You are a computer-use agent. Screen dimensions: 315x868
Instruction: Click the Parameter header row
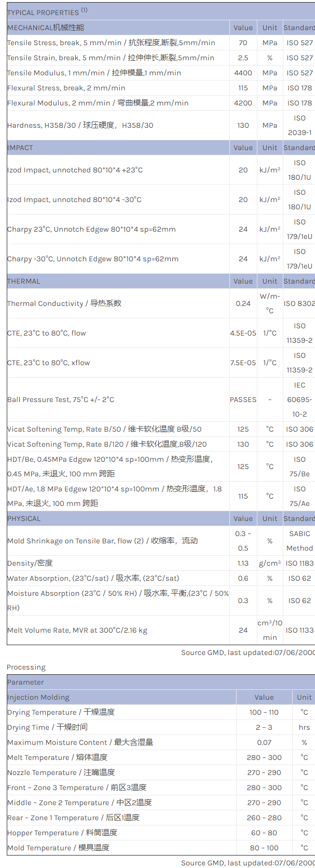[x=25, y=682]
